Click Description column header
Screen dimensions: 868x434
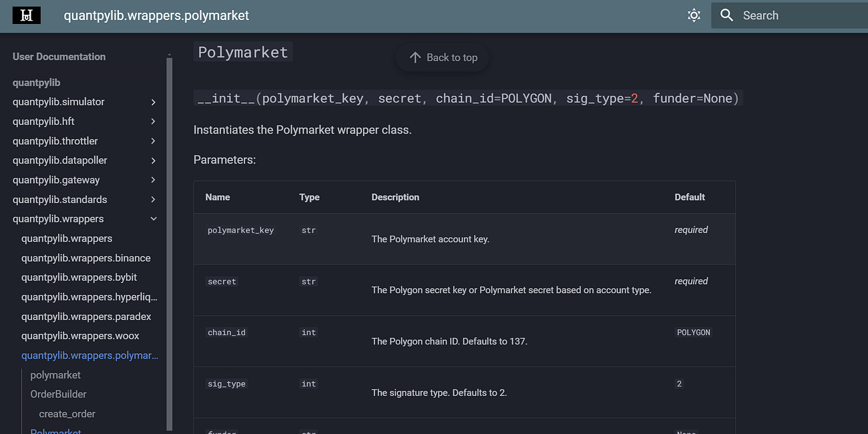coord(395,197)
